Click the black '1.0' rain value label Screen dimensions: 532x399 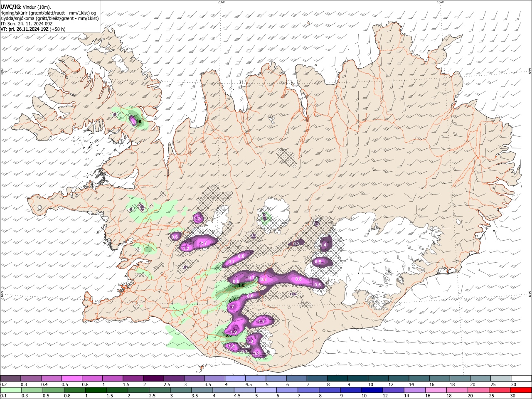point(241,286)
